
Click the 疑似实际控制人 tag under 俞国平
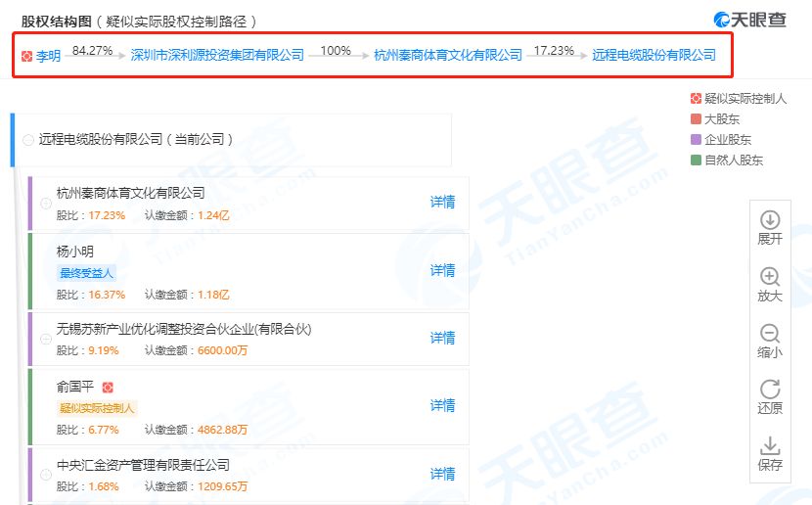[x=97, y=408]
